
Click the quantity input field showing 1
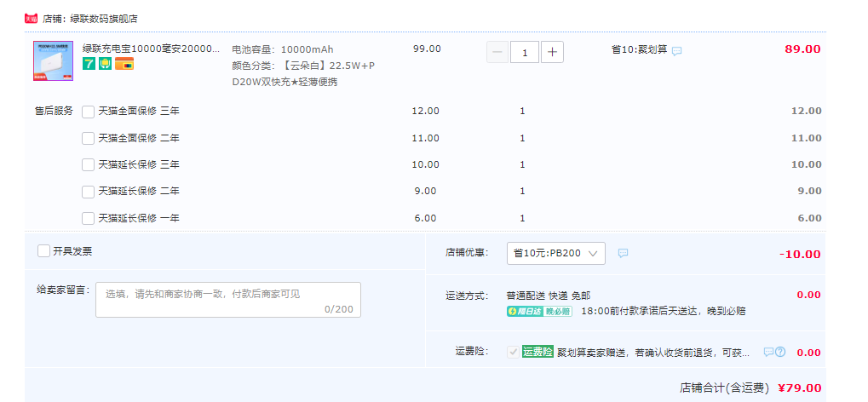[524, 53]
